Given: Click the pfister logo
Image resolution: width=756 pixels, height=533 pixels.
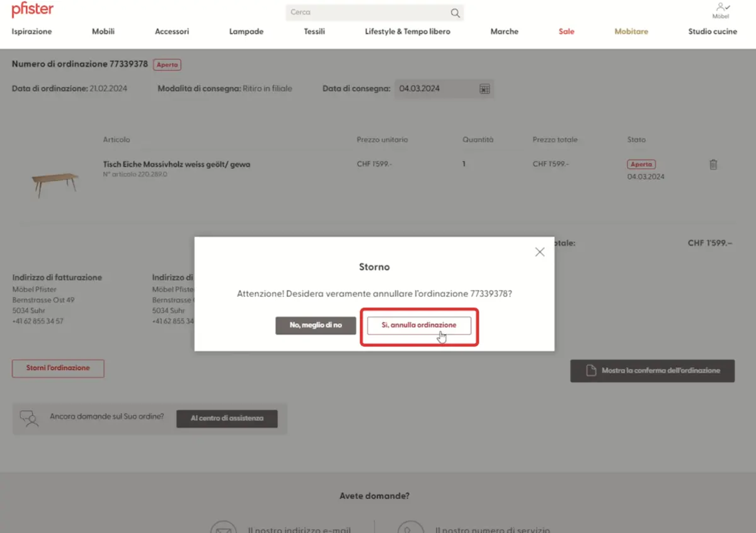Looking at the screenshot, I should [x=33, y=10].
